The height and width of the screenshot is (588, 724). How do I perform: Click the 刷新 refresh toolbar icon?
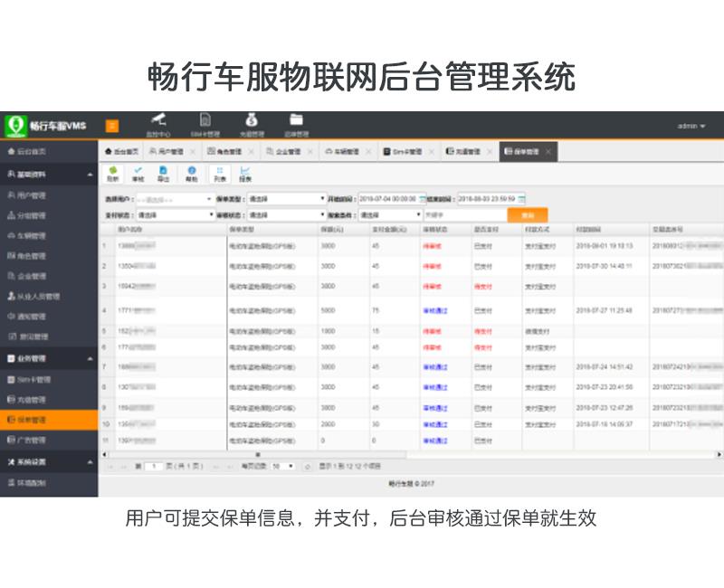coord(112,174)
